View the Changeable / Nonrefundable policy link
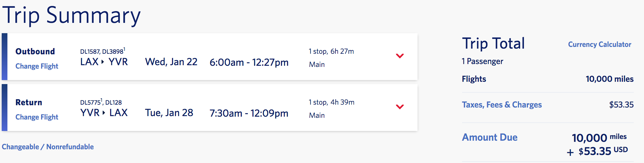 click(48, 147)
